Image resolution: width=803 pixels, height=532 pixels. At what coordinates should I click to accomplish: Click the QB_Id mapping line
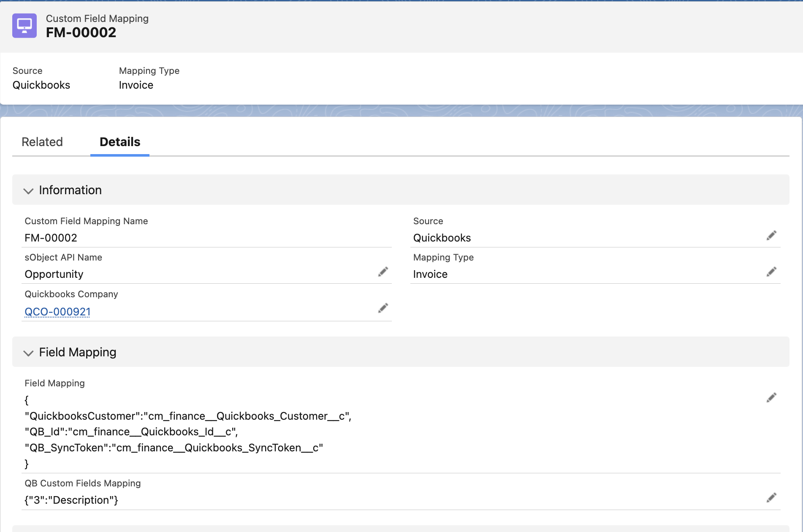pyautogui.click(x=131, y=432)
